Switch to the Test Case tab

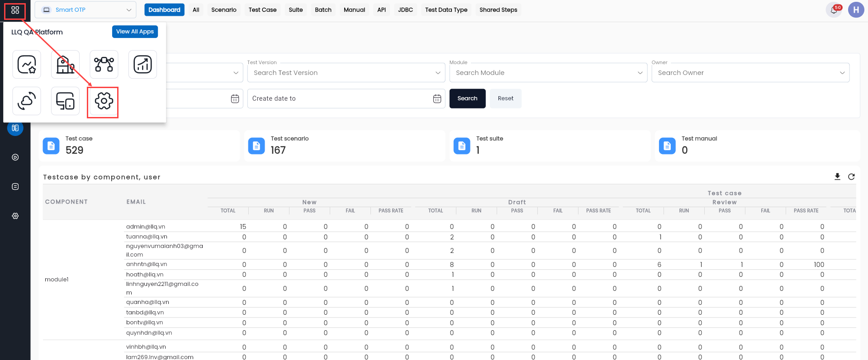click(x=262, y=10)
